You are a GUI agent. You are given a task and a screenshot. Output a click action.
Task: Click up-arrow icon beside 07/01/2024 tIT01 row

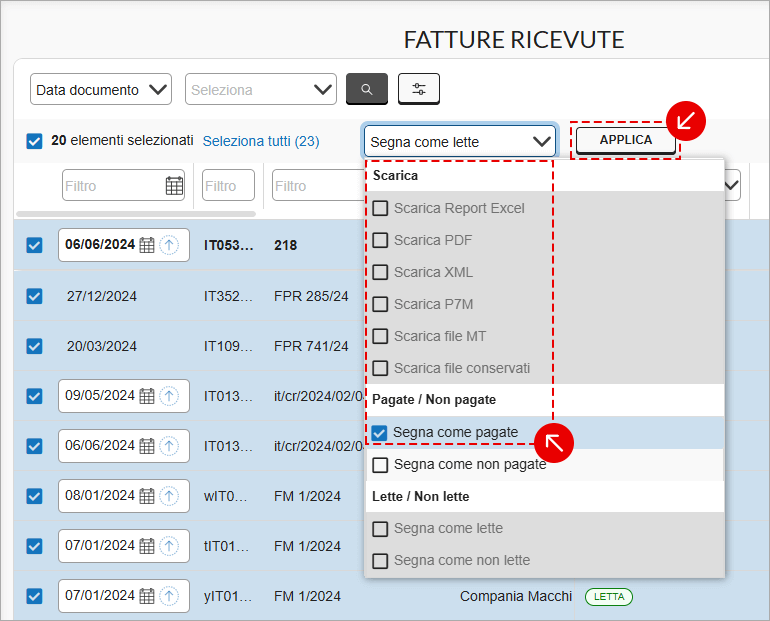[x=170, y=546]
